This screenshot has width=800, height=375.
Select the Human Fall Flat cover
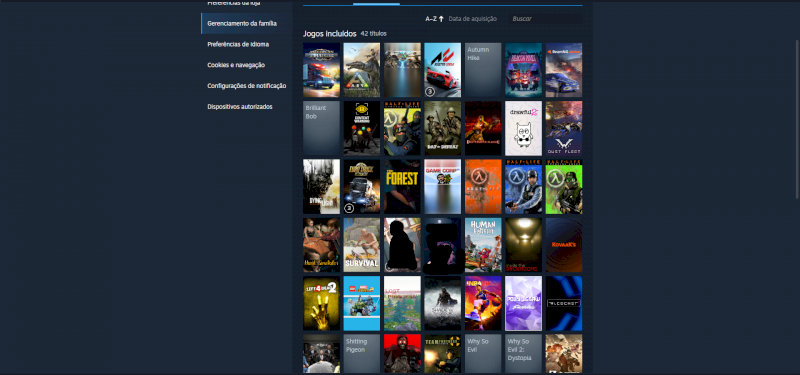point(483,245)
